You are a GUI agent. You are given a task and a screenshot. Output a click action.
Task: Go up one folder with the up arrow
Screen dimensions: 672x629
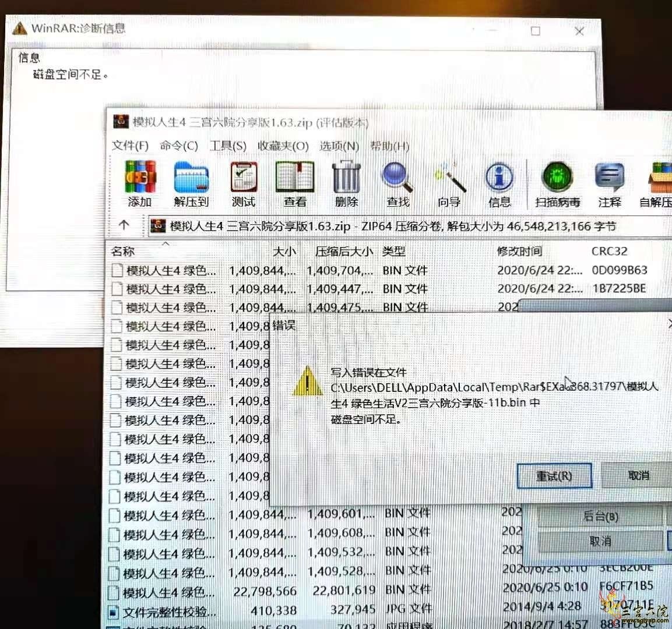(124, 225)
